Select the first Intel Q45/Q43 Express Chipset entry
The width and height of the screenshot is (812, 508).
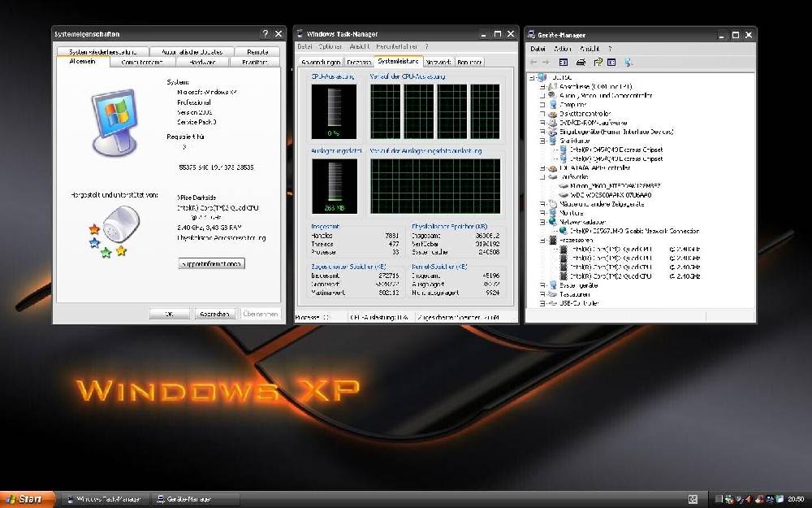pos(616,150)
